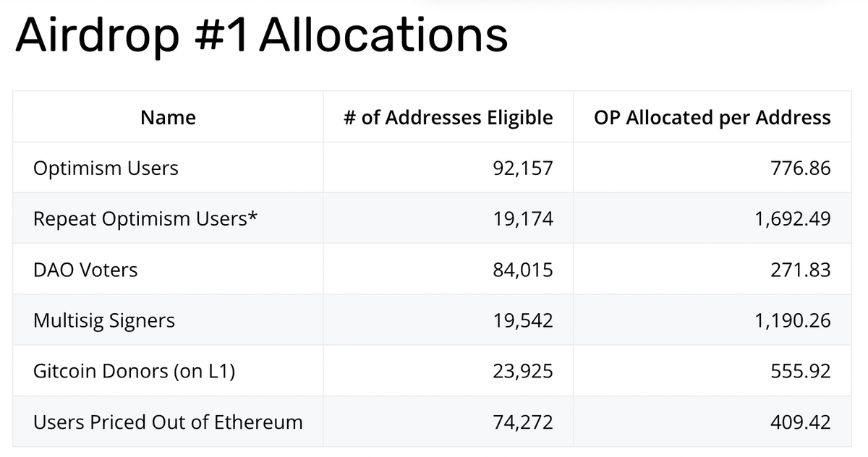The height and width of the screenshot is (457, 868).
Task: Click the OP Allocated per Address header
Action: tap(712, 118)
